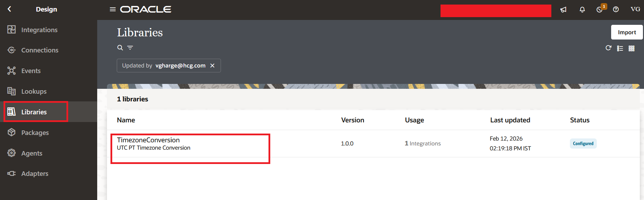Screen dimensions: 644x200
Task: Refresh the libraries list
Action: click(608, 48)
